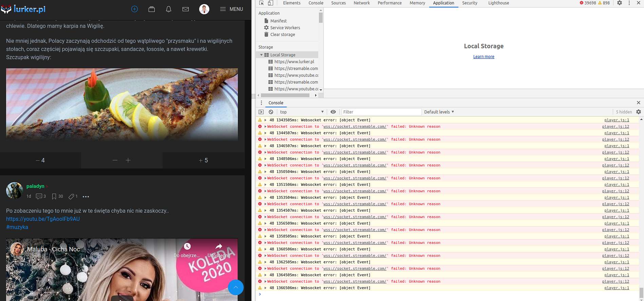Open the MENU hamburger button

click(x=232, y=9)
